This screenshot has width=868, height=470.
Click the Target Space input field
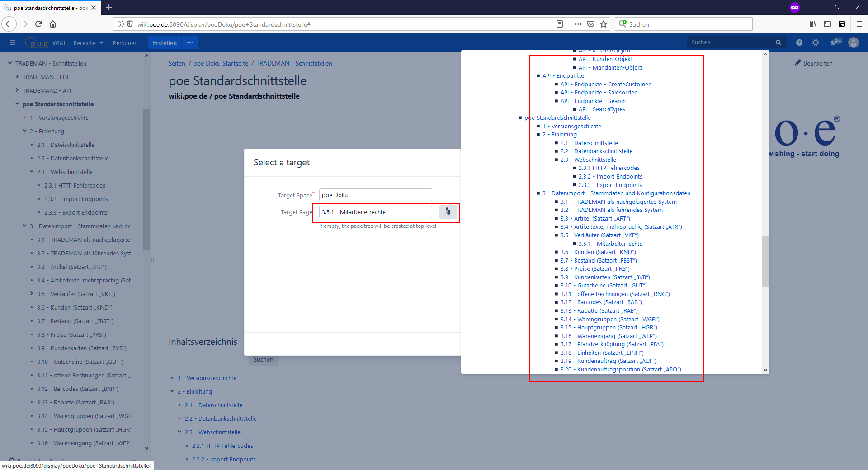tap(375, 195)
